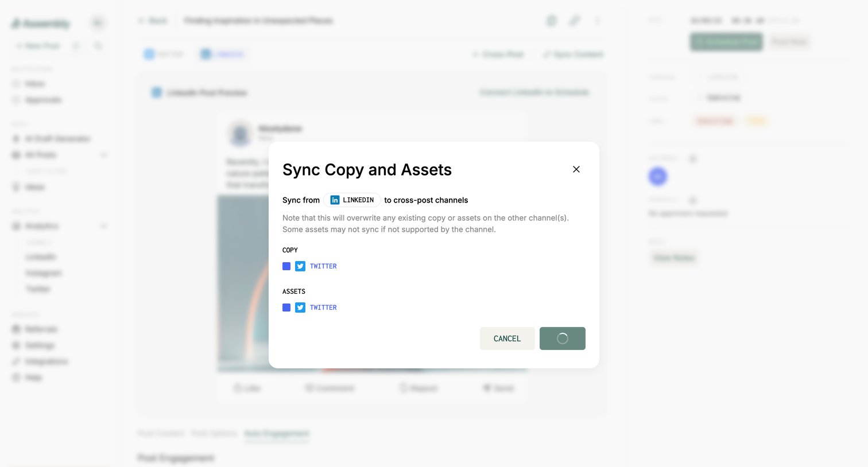This screenshot has width=868, height=467.
Task: Toggle the Twitter checkbox under Copy
Action: [x=286, y=266]
